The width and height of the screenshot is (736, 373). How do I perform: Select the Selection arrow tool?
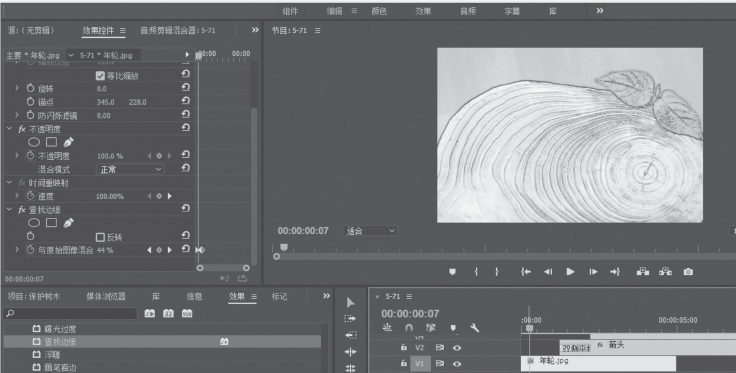[x=351, y=303]
